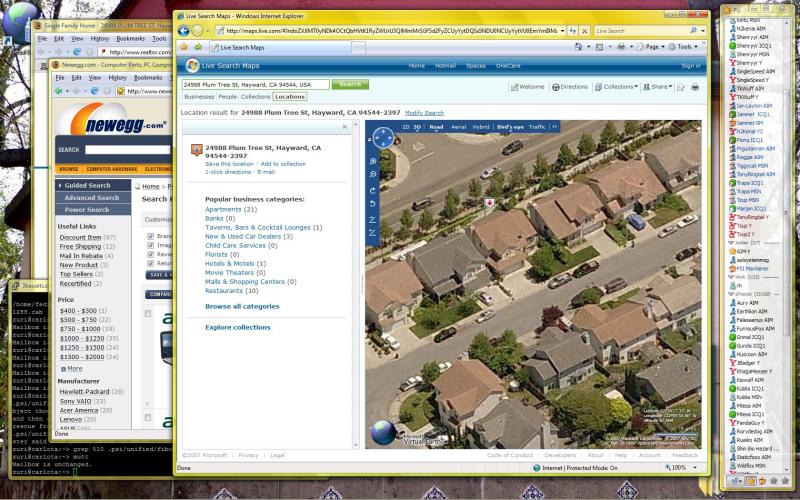Check the first checkbox in Newegg's Customize list
This screenshot has height=500, width=800.
150,237
